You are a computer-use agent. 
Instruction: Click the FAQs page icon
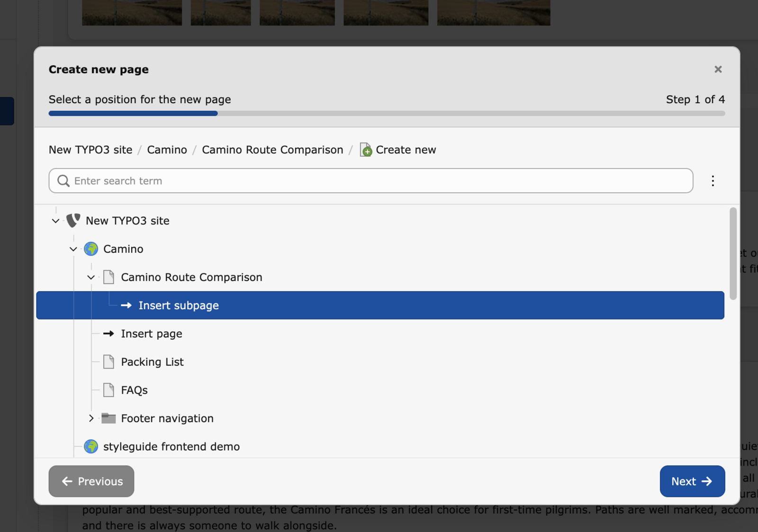(108, 390)
